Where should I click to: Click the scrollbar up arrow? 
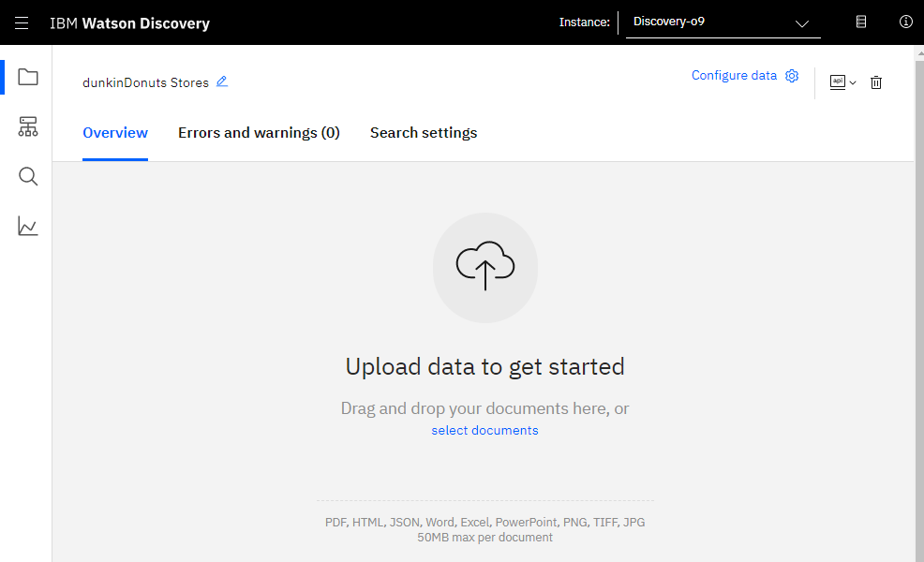pyautogui.click(x=919, y=53)
